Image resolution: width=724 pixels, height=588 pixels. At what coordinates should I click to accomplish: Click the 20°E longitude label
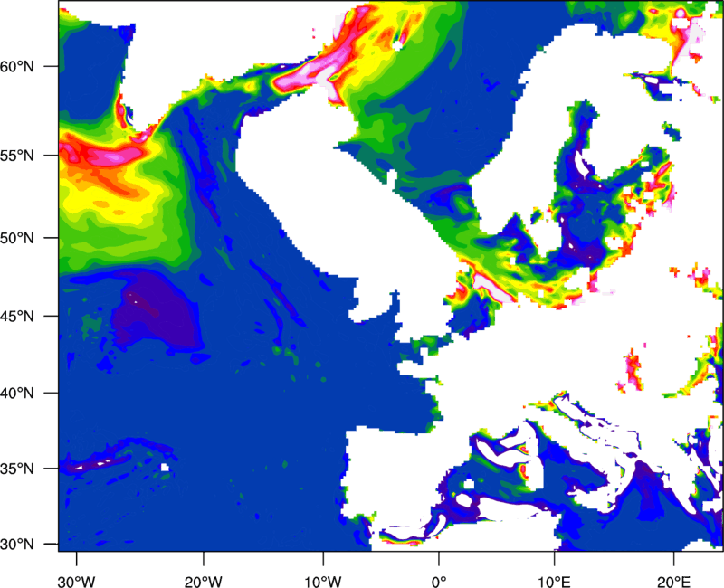point(673,582)
